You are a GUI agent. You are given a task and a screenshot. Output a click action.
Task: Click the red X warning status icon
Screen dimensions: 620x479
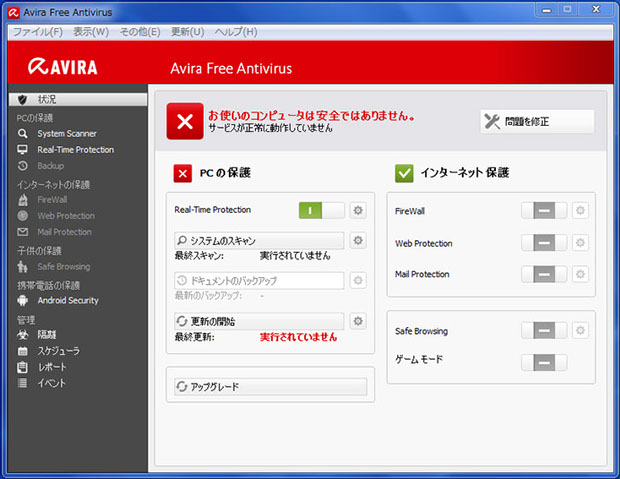click(185, 121)
